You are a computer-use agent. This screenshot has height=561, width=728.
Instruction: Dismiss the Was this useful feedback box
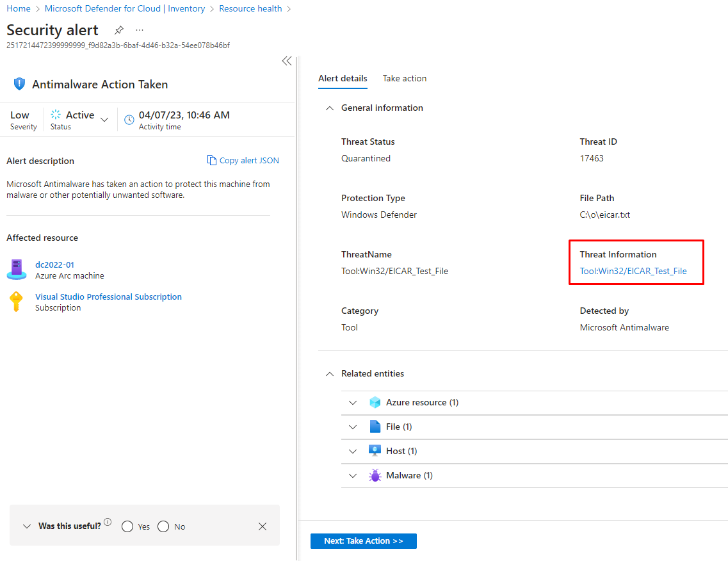coord(263,526)
